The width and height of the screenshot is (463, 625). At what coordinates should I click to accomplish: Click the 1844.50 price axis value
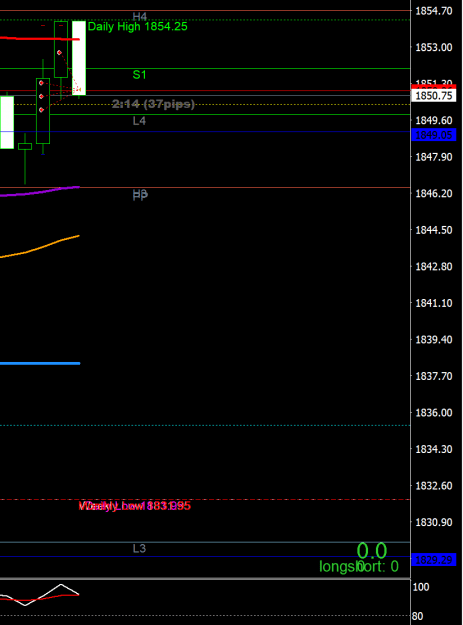click(434, 230)
